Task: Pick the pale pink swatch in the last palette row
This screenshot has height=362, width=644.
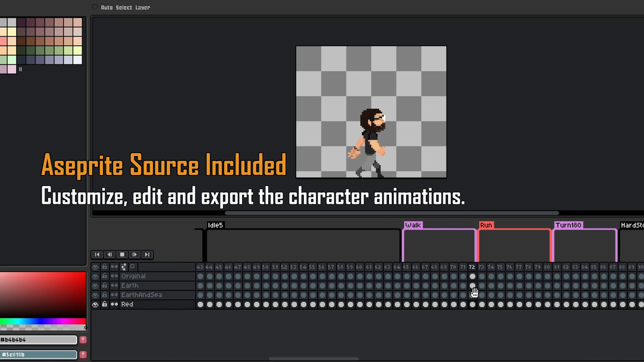Action: (12, 69)
